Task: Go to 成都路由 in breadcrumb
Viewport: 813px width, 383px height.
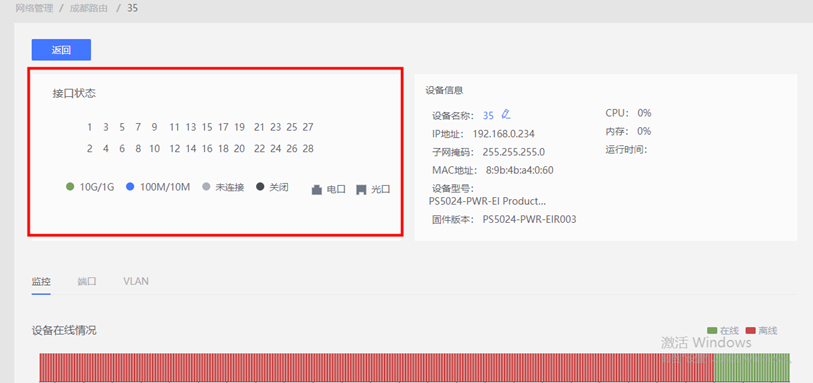Action: (89, 8)
